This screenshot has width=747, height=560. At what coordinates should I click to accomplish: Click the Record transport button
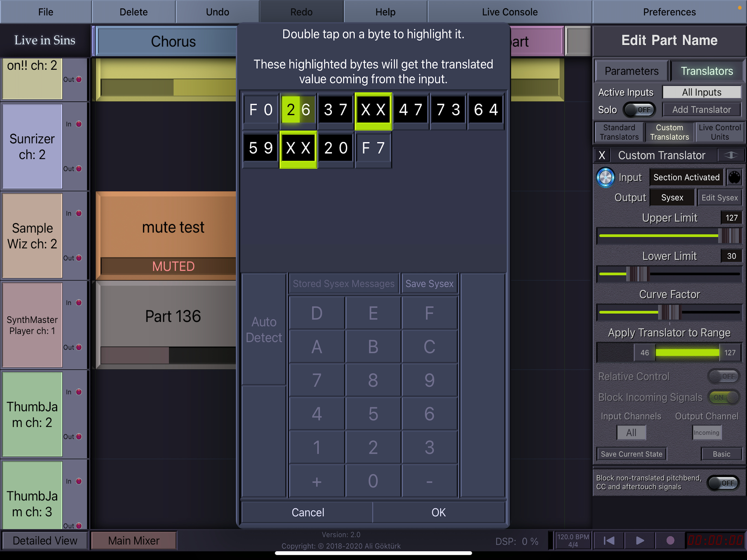[670, 540]
